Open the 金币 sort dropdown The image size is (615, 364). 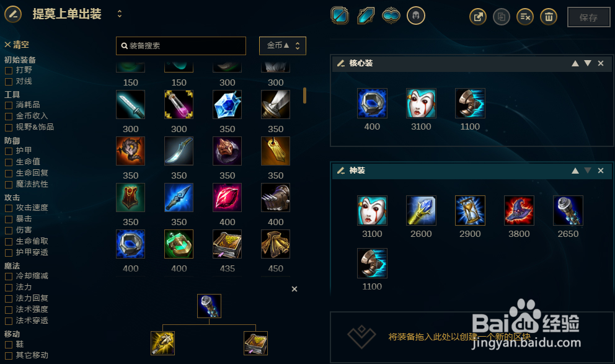[x=283, y=46]
